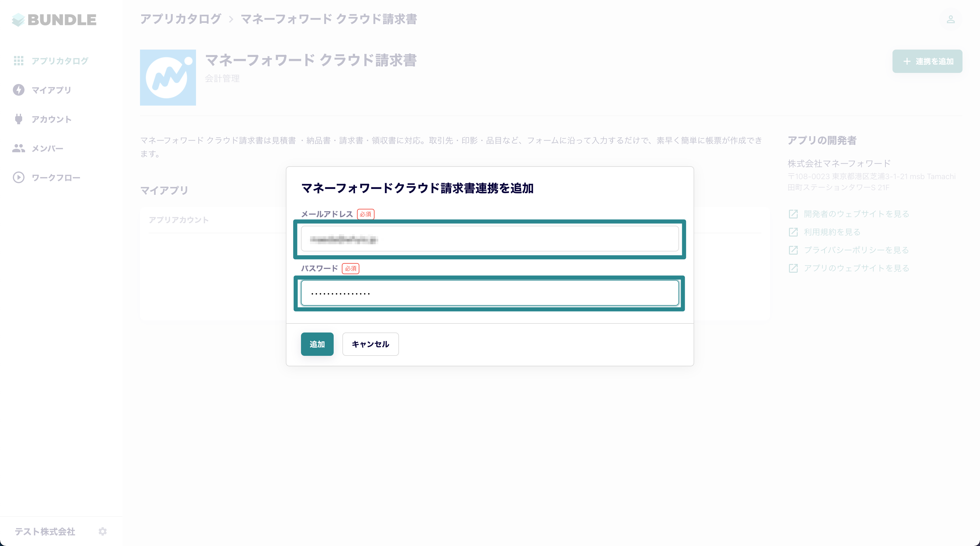Open settings gear next to テスト株式会社
980x546 pixels.
pos(103,531)
